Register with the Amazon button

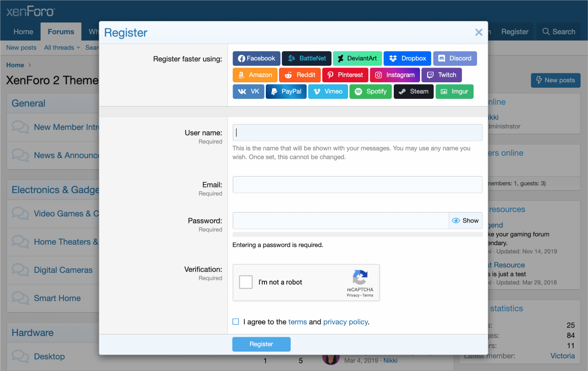point(255,75)
